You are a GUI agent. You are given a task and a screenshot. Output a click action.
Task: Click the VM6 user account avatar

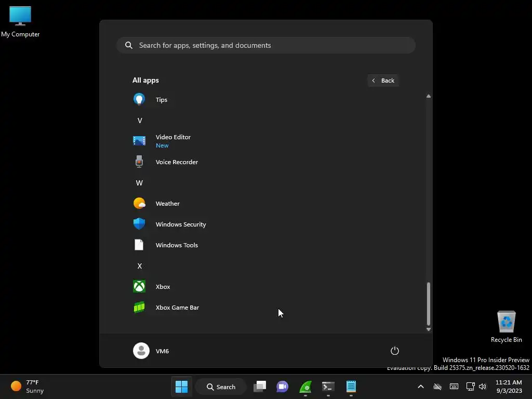141,351
